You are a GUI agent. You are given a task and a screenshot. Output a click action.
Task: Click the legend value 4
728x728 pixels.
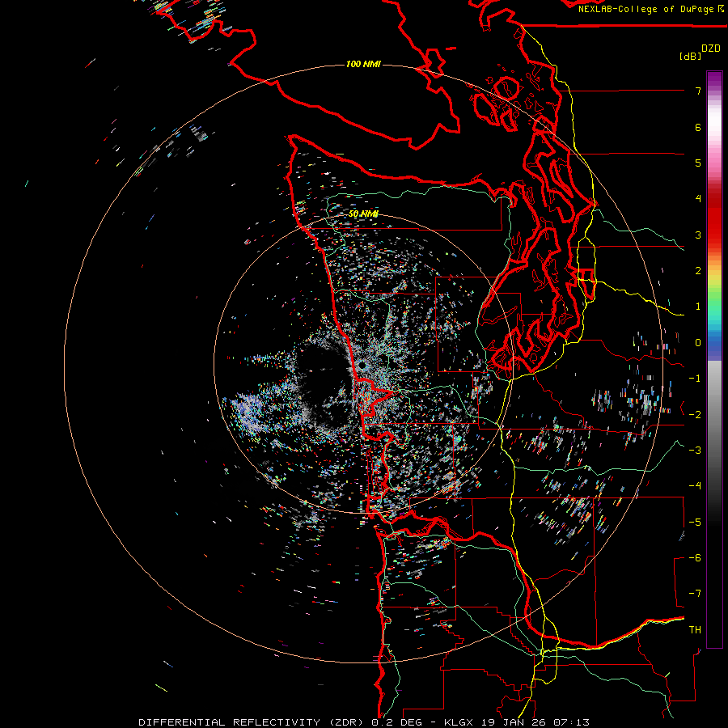click(698, 199)
